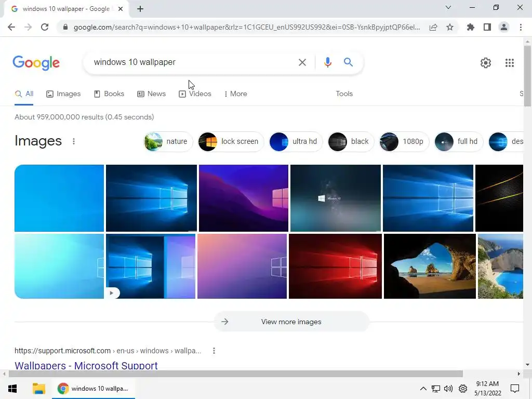Click the horizontal scrollbar thumb
The height and width of the screenshot is (399, 532).
236,374
